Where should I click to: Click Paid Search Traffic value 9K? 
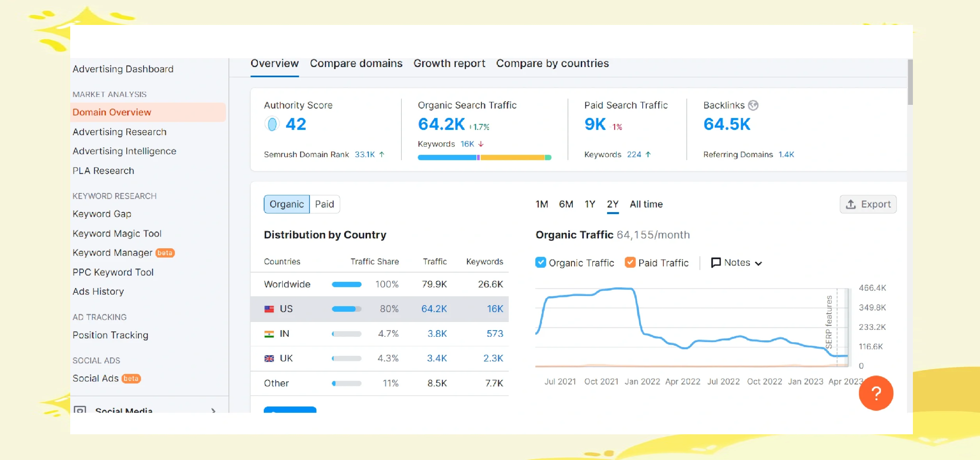(x=595, y=124)
